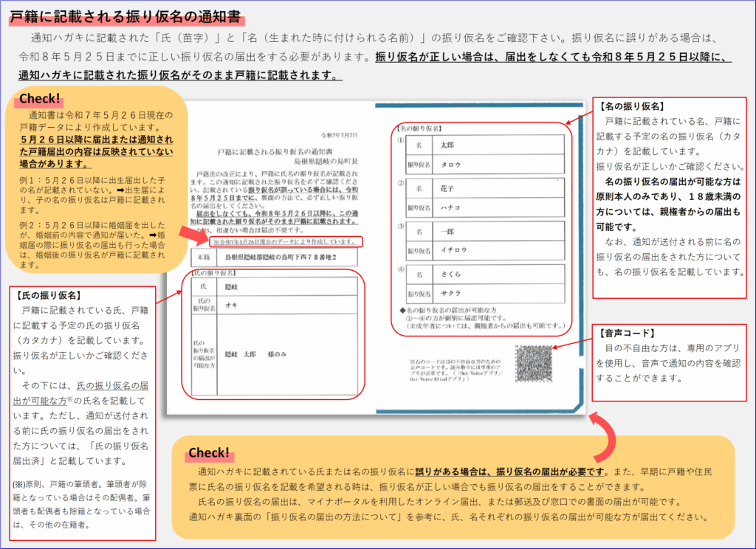Select the '【音声コード】' box heading
The width and height of the screenshot is (756, 549).
627,333
